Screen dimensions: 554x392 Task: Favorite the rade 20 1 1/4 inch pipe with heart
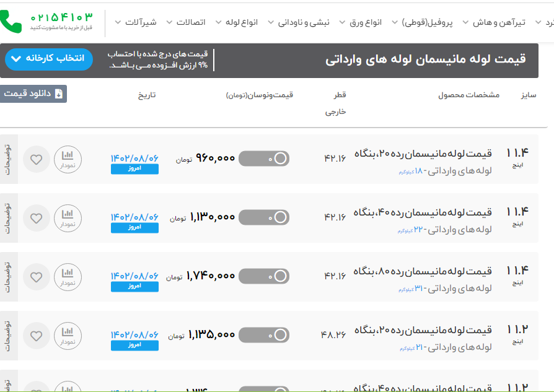pyautogui.click(x=37, y=159)
